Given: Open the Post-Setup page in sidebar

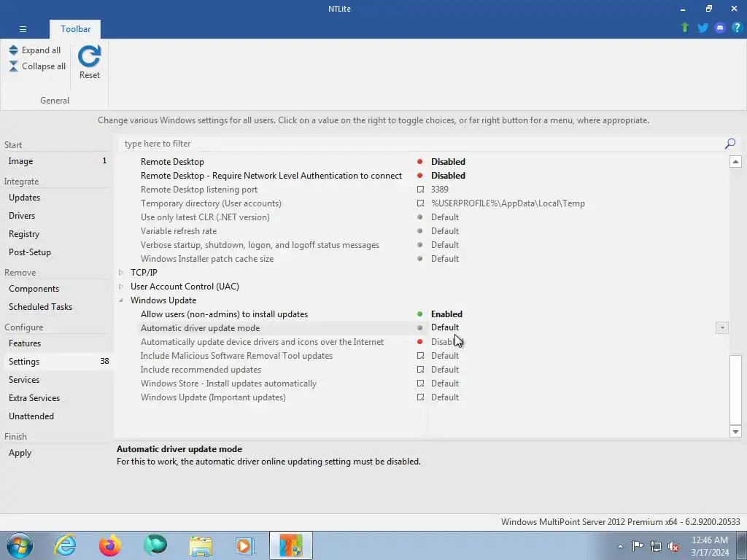Looking at the screenshot, I should point(57,252).
